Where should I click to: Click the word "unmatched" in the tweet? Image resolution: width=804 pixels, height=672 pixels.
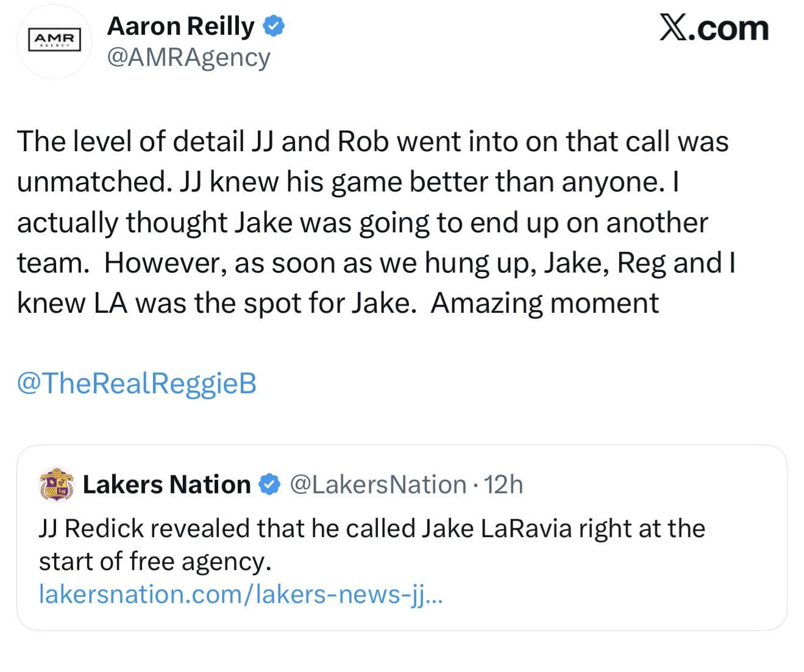click(90, 182)
